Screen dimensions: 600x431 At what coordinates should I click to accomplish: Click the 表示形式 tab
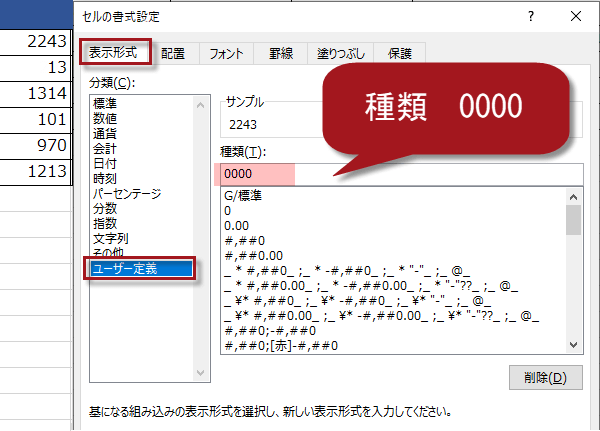pos(115,52)
